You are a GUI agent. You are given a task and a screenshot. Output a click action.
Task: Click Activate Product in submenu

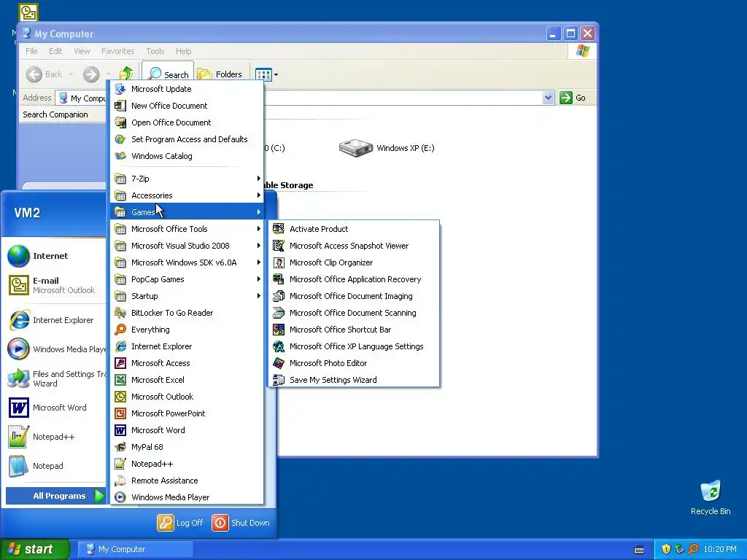point(354,229)
